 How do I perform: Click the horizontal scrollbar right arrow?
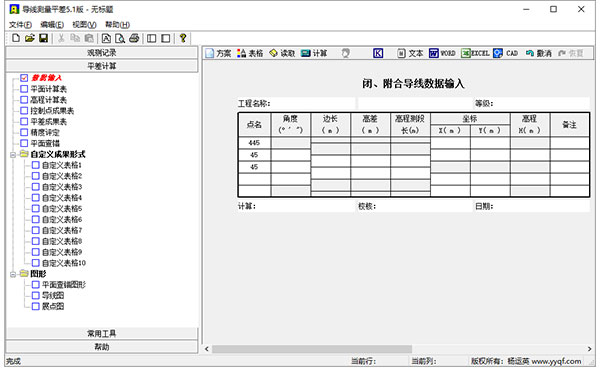[x=589, y=349]
